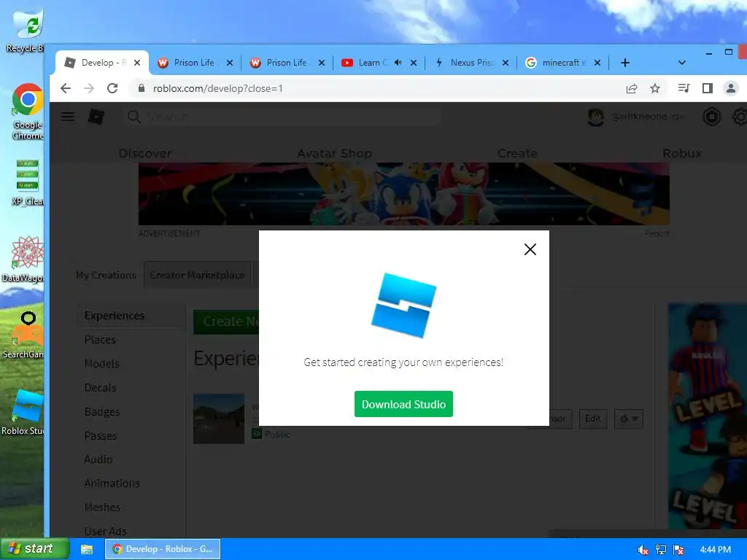Click the Roblox search field
This screenshot has width=747, height=560.
coord(281,117)
